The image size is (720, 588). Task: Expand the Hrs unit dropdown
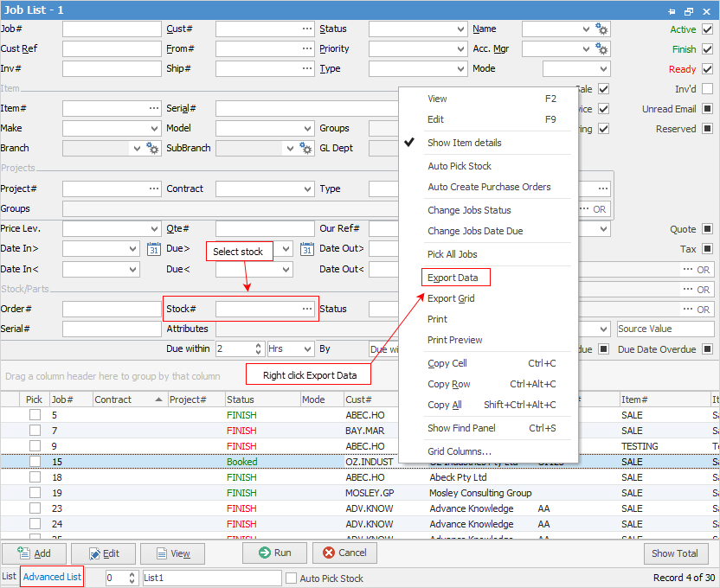click(x=306, y=349)
